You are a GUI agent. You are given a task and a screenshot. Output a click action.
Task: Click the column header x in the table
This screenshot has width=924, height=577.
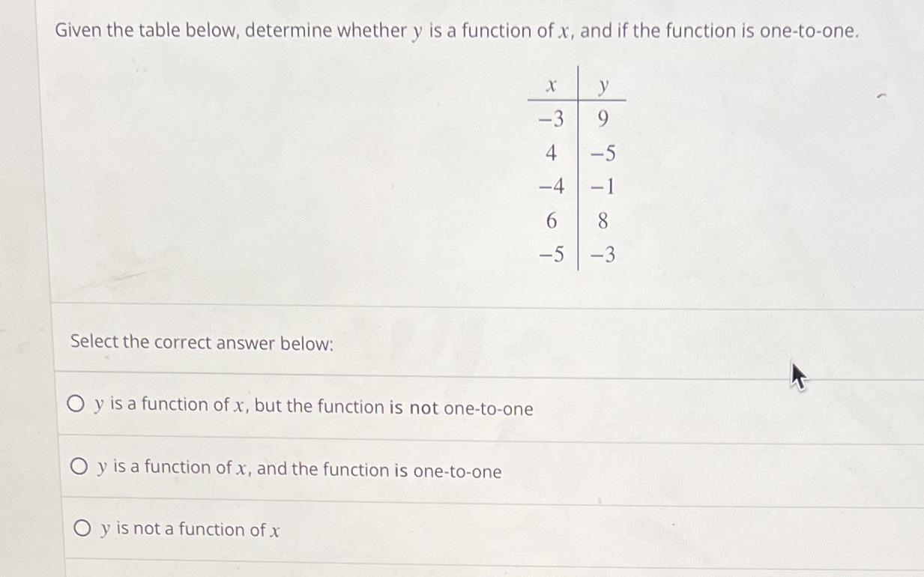click(552, 86)
